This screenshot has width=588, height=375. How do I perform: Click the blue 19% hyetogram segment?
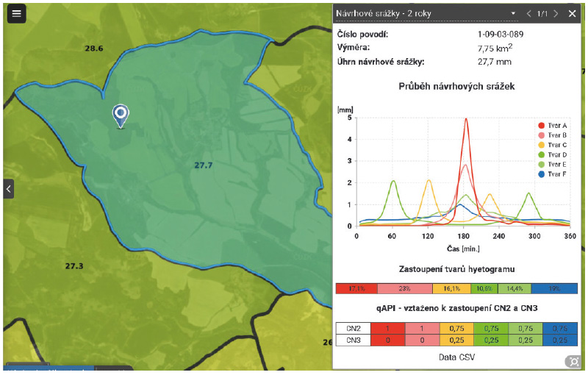point(553,289)
